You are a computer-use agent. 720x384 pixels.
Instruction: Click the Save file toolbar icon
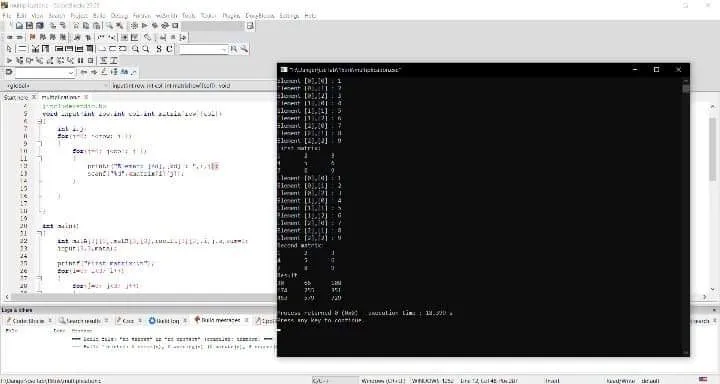pyautogui.click(x=29, y=26)
